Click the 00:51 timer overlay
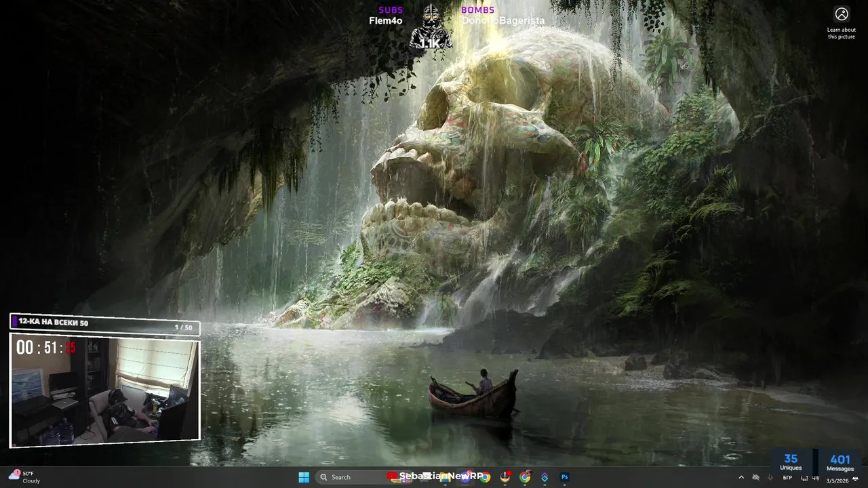The image size is (868, 488). [x=46, y=348]
